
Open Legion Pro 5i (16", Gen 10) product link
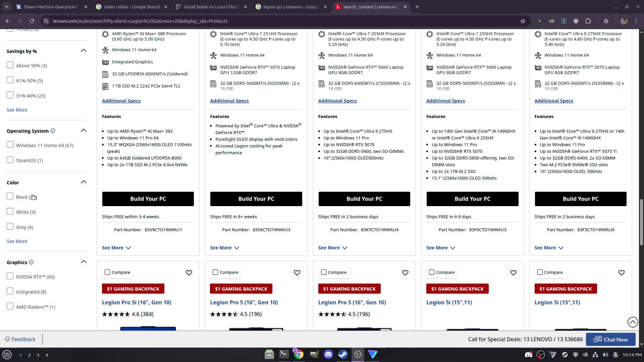[x=137, y=302]
